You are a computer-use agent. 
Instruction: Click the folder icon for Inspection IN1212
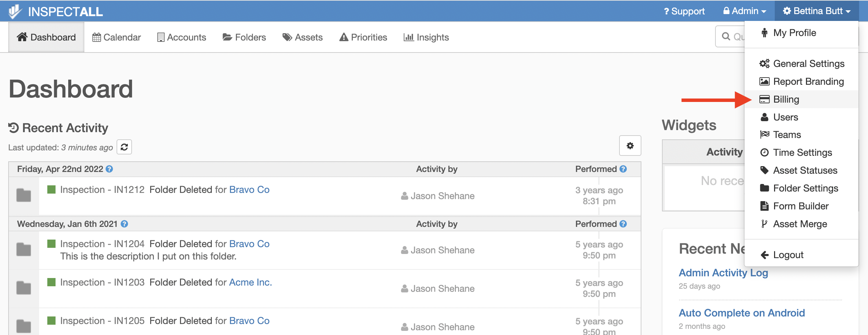tap(24, 195)
